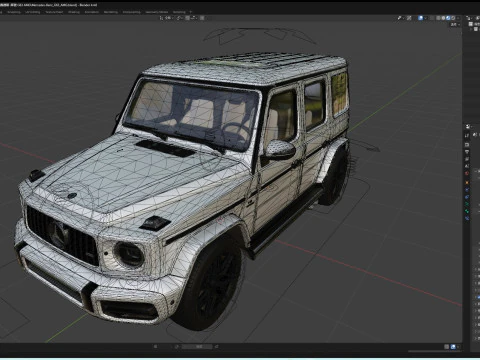Switch to the Animation workspace tab
The image size is (480, 360).
[92, 12]
